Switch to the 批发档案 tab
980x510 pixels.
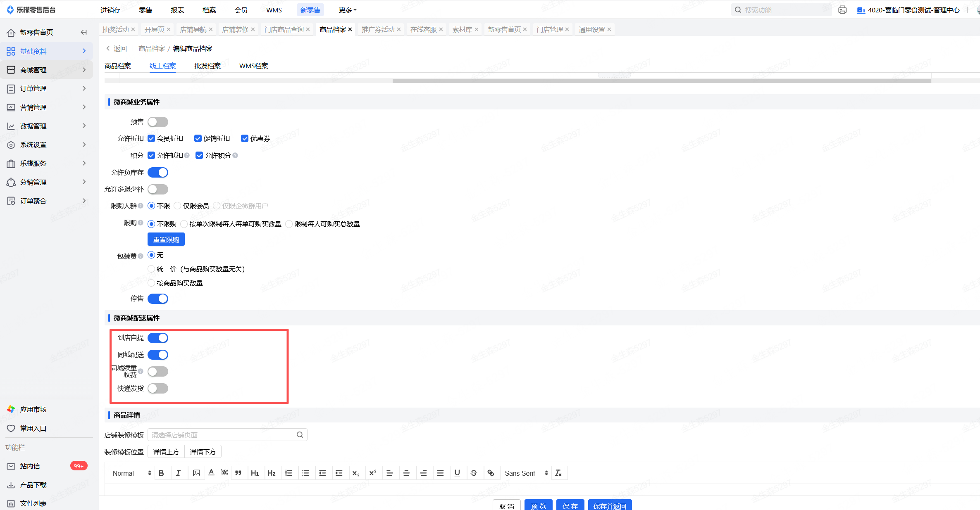click(207, 66)
